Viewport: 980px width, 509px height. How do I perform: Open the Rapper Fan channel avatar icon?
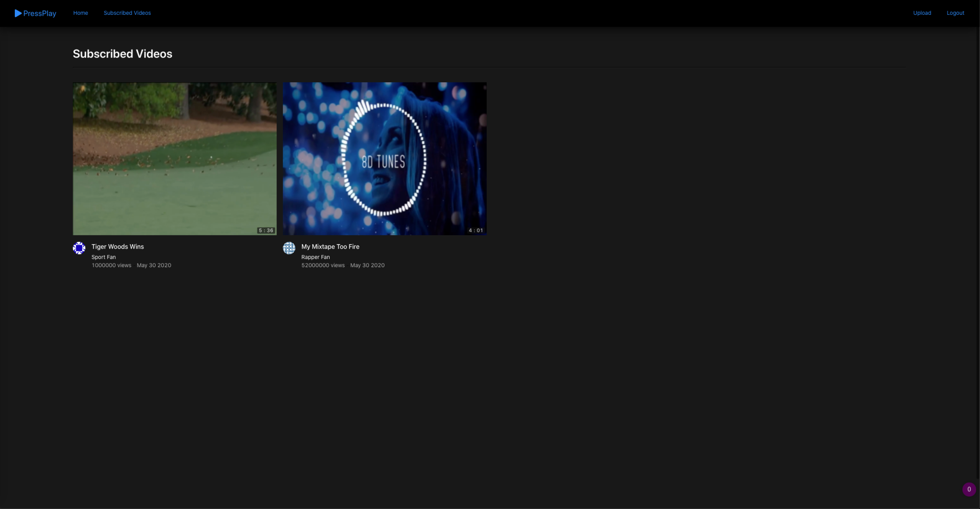pyautogui.click(x=289, y=248)
